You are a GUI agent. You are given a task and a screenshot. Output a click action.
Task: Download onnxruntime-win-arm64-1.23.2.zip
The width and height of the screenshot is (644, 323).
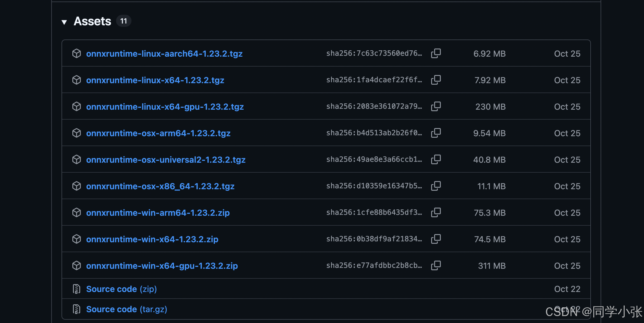(x=158, y=213)
